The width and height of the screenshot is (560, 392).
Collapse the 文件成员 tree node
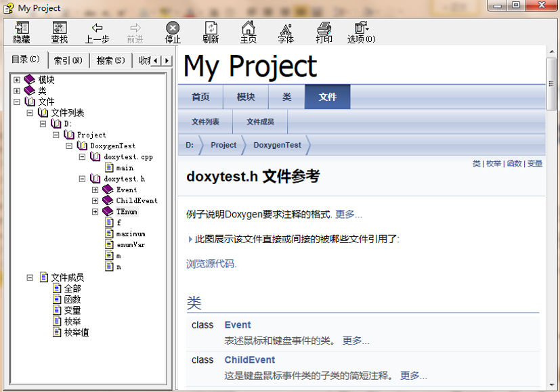point(30,278)
